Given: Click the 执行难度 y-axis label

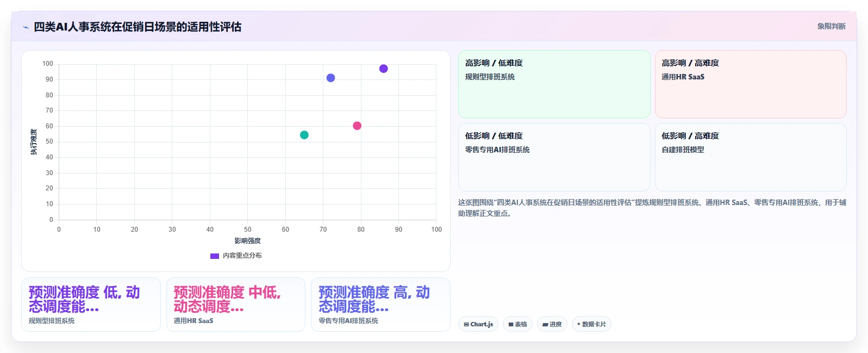Looking at the screenshot, I should point(34,142).
